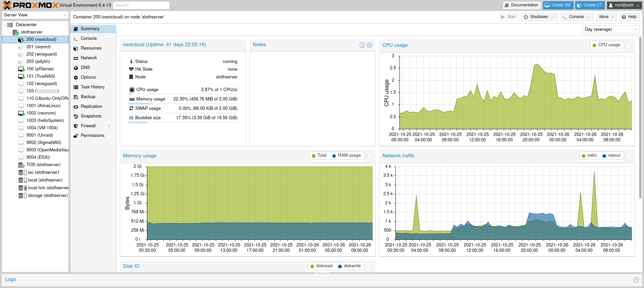Collapse the CPU usage chart panel
The image size is (644, 288).
coord(629,46)
